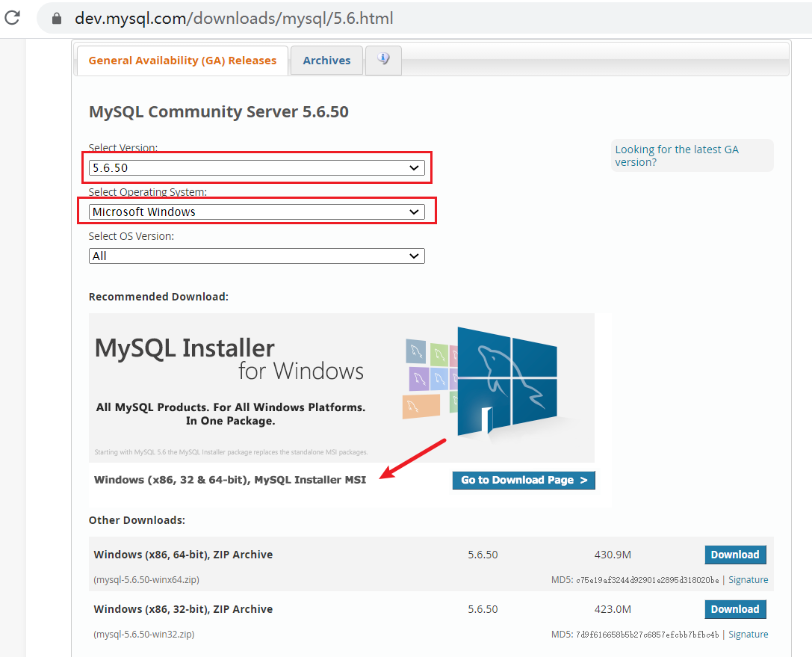
Task: Click 'Windows (x86, 32-bit), ZIP Archive' text
Action: 183,609
